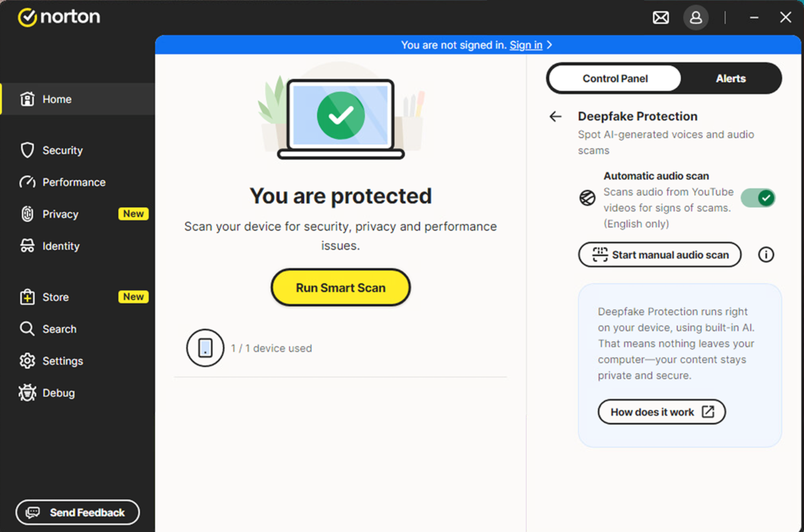The image size is (804, 532).
Task: Click Run Smart Scan
Action: [x=340, y=287]
